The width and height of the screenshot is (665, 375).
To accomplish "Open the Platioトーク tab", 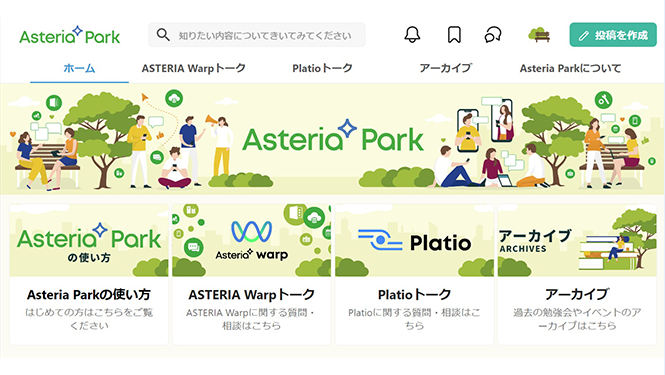I will point(322,68).
